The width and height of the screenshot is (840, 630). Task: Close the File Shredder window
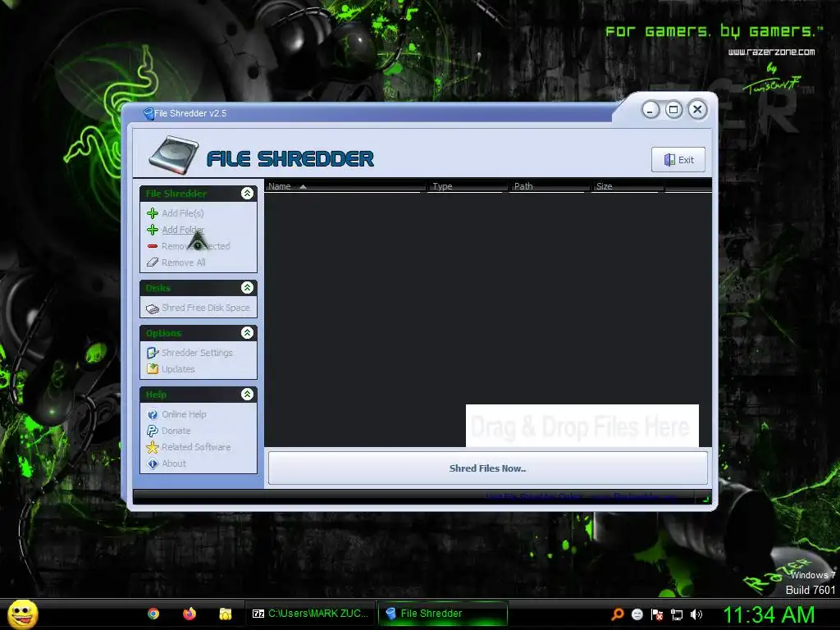697,110
